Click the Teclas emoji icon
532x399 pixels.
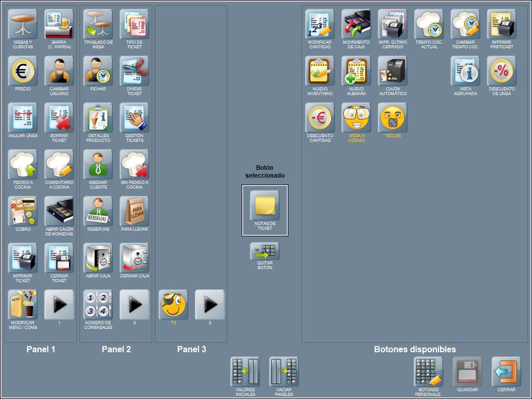click(392, 117)
